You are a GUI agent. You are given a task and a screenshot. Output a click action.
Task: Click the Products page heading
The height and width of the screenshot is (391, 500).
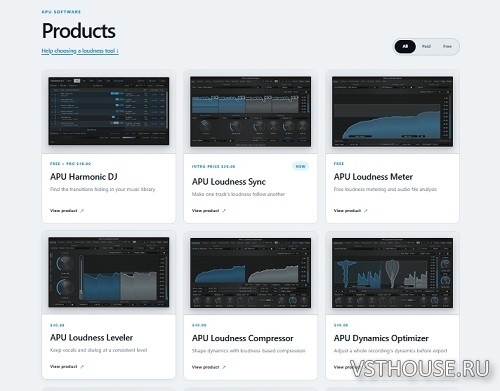pos(79,31)
